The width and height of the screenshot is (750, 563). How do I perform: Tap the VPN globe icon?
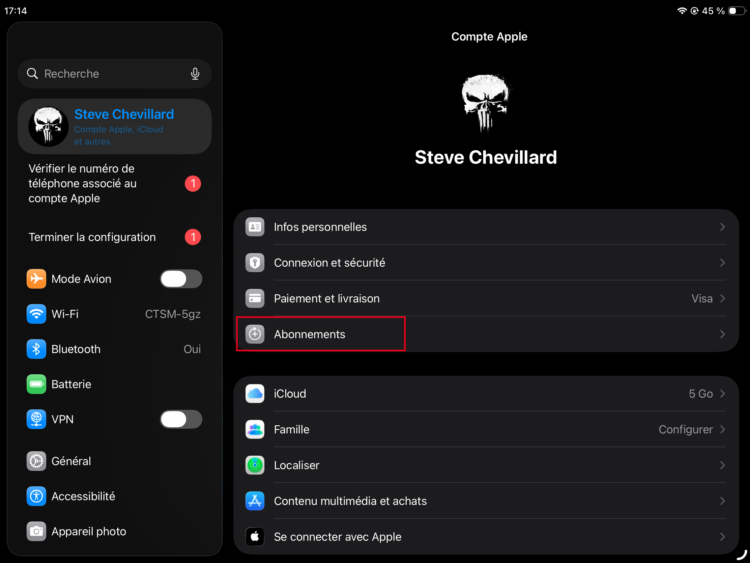coord(36,419)
